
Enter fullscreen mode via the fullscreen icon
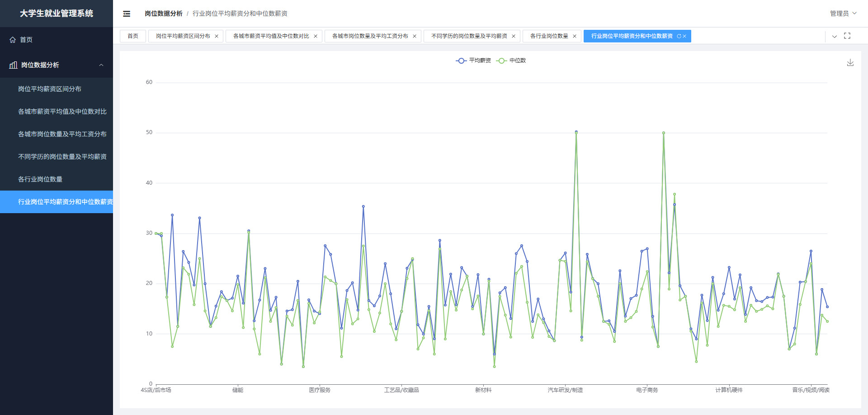tap(847, 36)
